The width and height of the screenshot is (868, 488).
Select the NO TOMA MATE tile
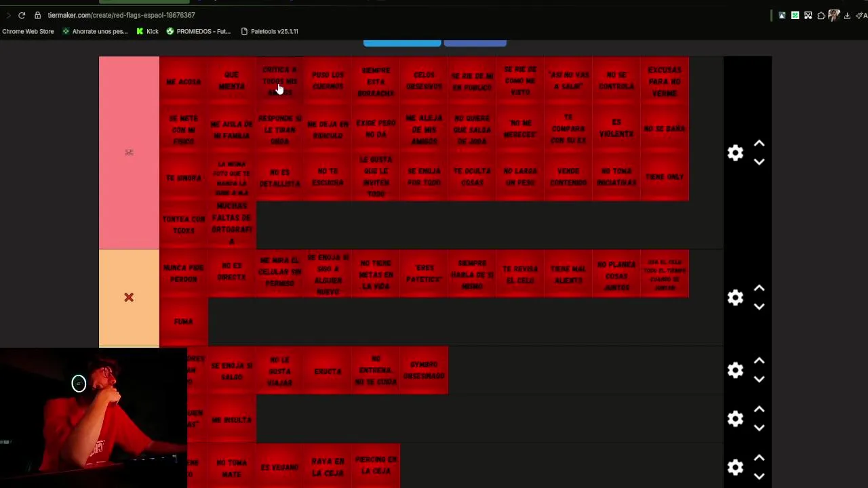tap(232, 467)
